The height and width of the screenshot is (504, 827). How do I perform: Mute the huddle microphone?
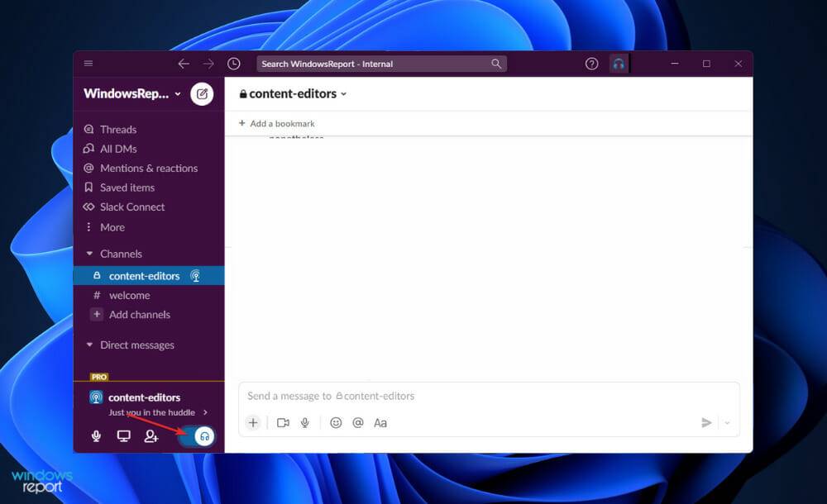pos(96,436)
